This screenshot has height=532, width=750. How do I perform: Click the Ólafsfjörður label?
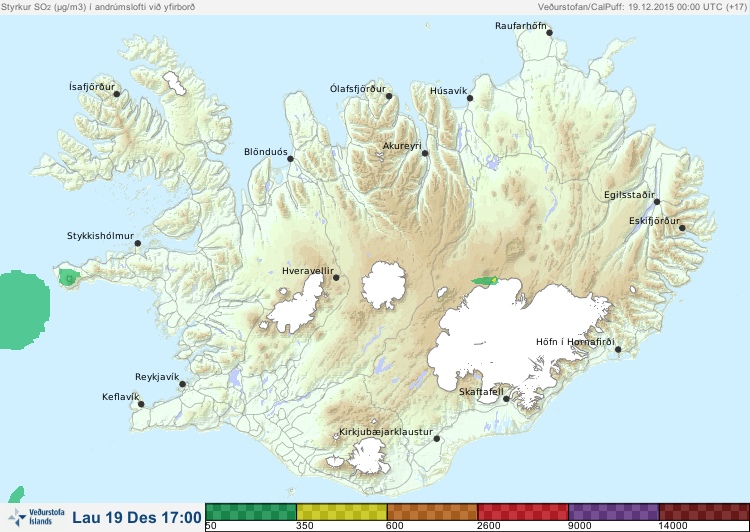click(358, 89)
